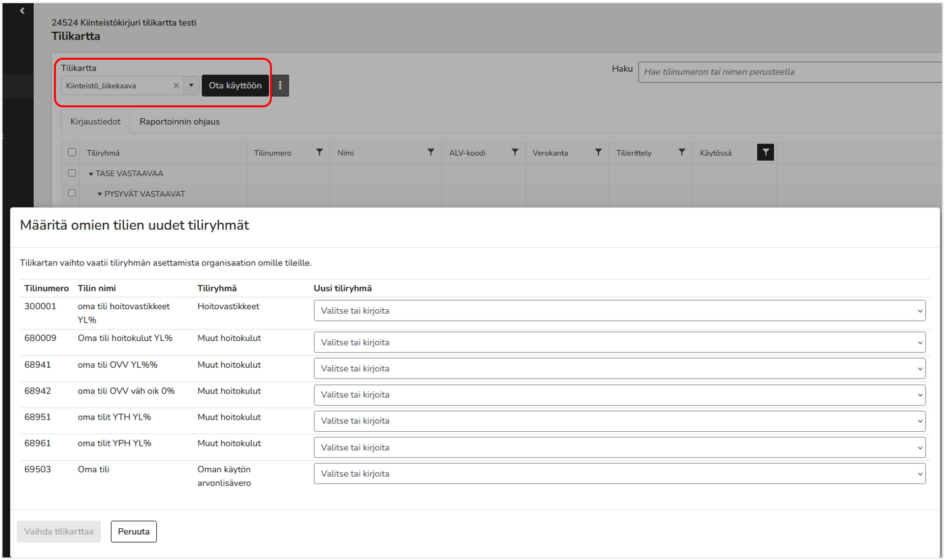
Task: Select account number 680009 in the dialog
Action: point(40,338)
